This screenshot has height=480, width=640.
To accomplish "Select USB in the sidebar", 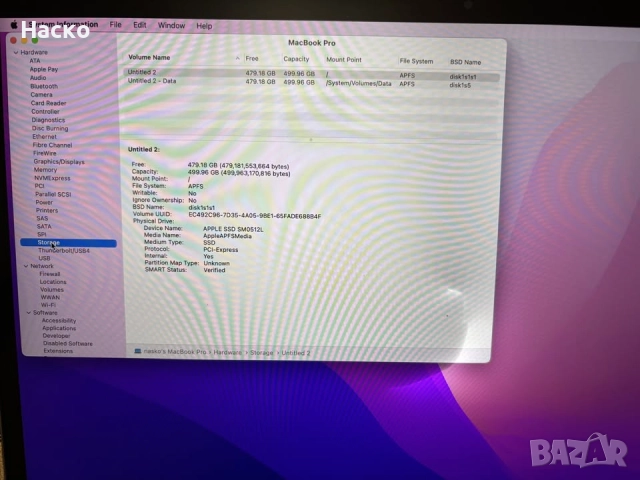I will [x=44, y=258].
